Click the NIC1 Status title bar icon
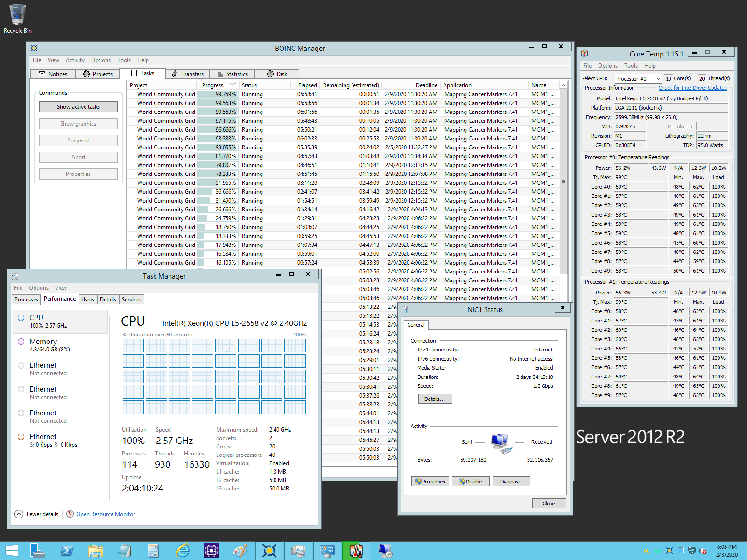The width and height of the screenshot is (747, 560). (x=406, y=309)
